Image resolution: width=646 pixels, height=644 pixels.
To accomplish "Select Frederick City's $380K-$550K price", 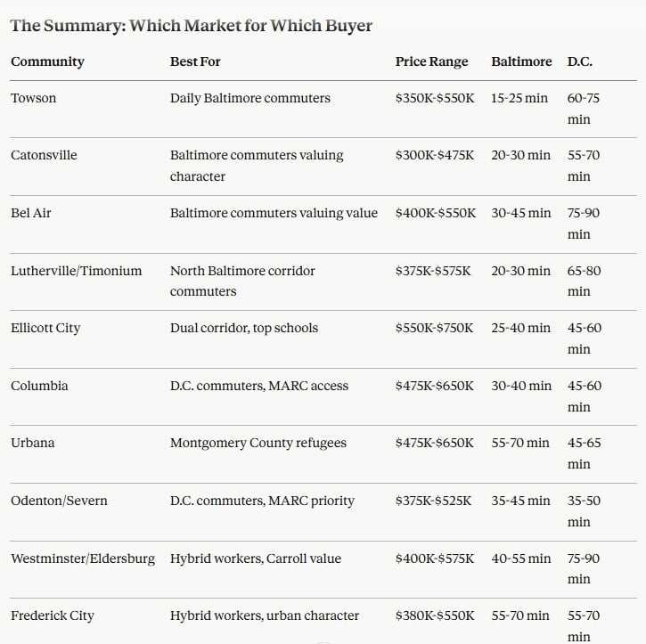I will tap(435, 615).
